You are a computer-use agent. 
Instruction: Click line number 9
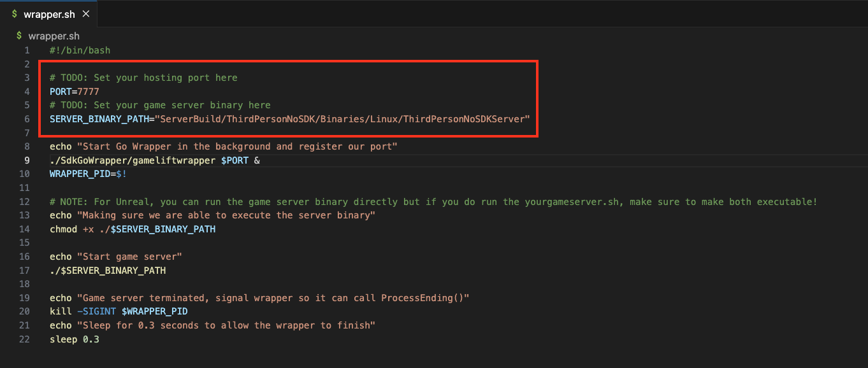pos(27,160)
